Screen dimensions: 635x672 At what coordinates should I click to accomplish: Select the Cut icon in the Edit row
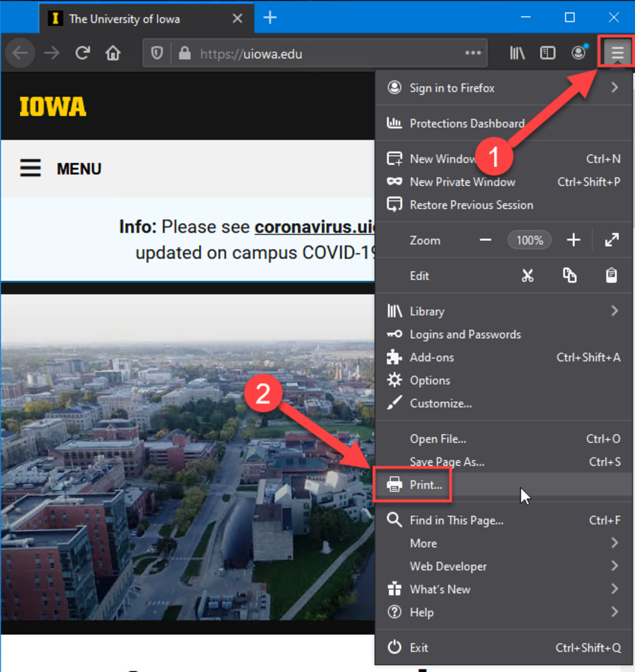coord(528,276)
